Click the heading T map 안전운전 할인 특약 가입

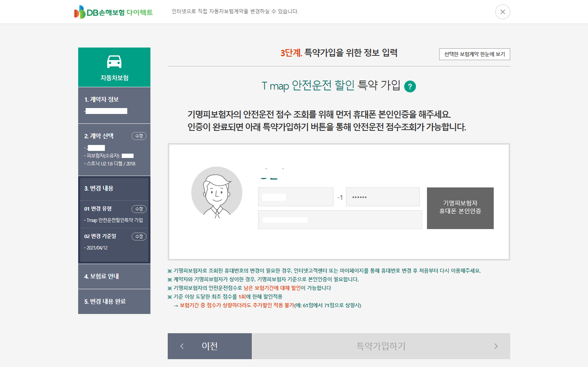tap(331, 85)
